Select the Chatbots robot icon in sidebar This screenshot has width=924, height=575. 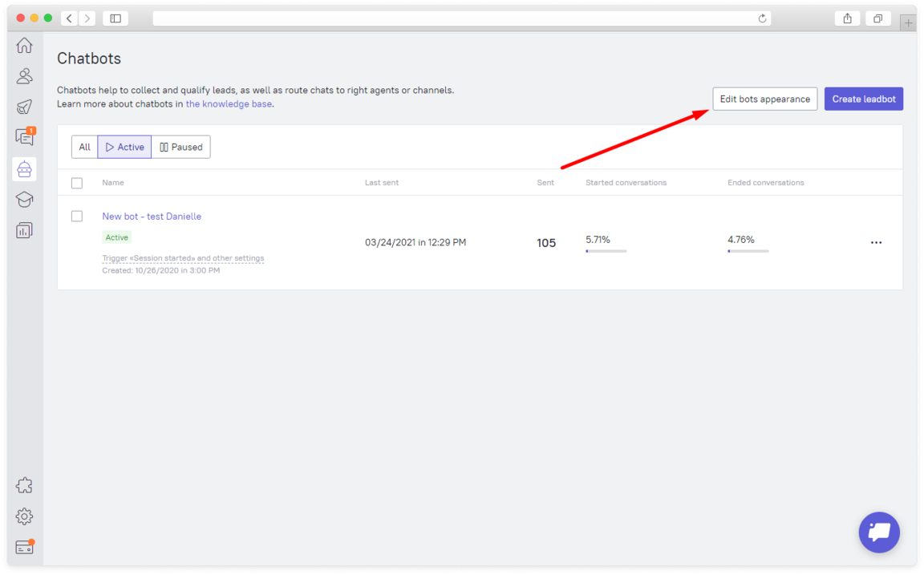(24, 168)
